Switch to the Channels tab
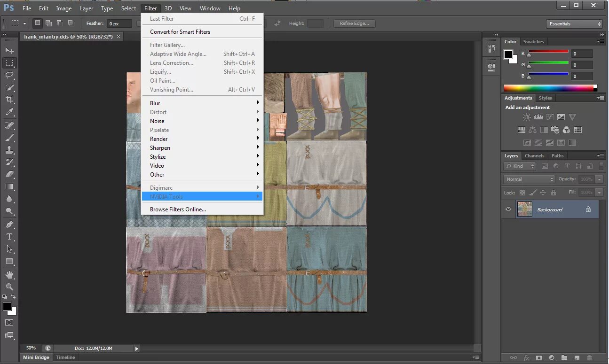Screen dimensions: 609x364 pyautogui.click(x=534, y=155)
